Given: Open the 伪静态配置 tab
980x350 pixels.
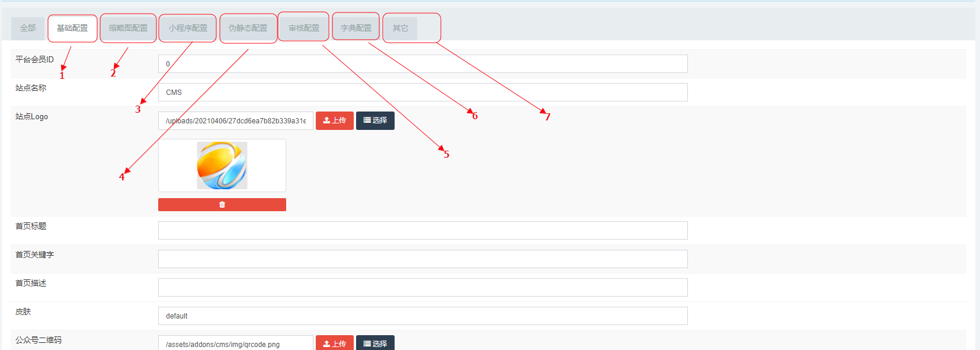Looking at the screenshot, I should click(x=248, y=28).
